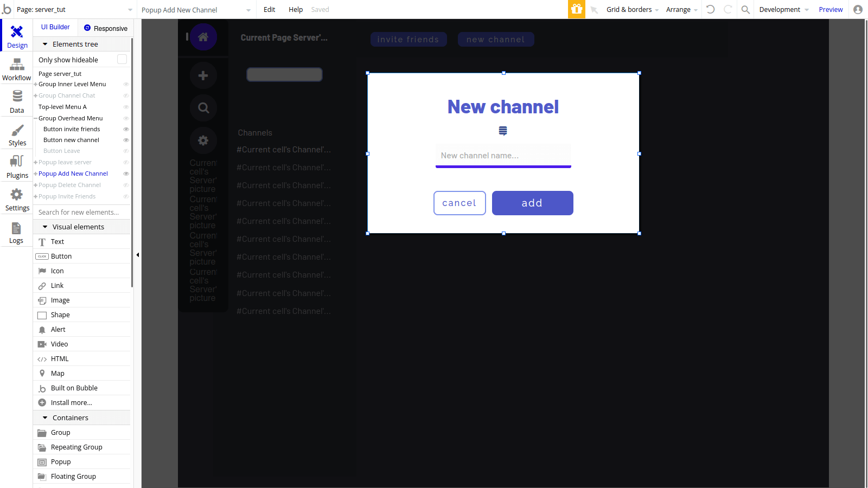Open the element search via the magnifier icon
Viewport: 868px width, 488px height.
(x=745, y=9)
